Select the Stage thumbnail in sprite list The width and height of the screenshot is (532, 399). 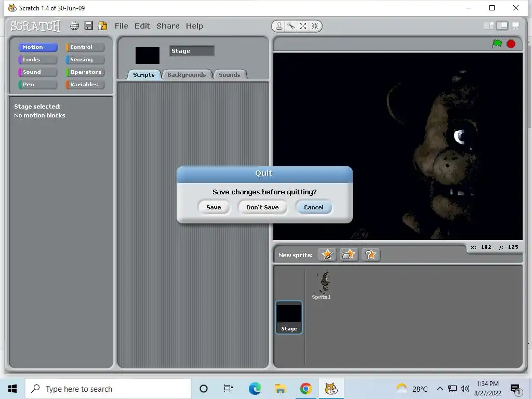tap(289, 317)
